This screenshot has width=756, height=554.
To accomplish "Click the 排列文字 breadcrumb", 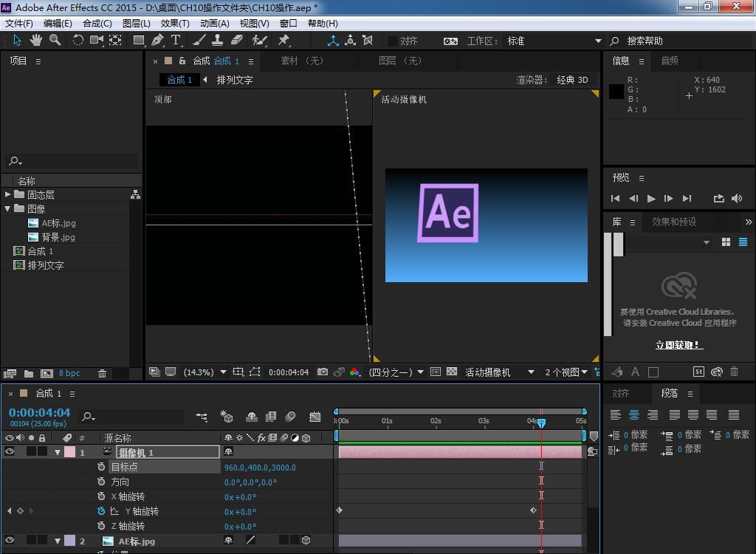I will coord(235,80).
